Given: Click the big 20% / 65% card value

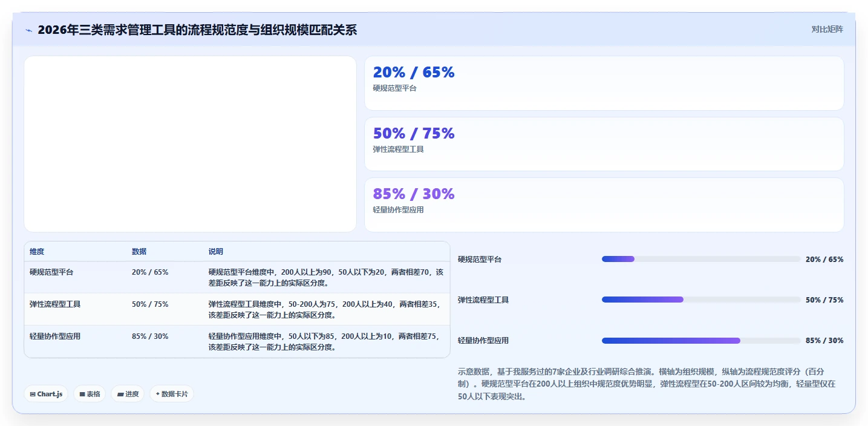Looking at the screenshot, I should point(414,73).
